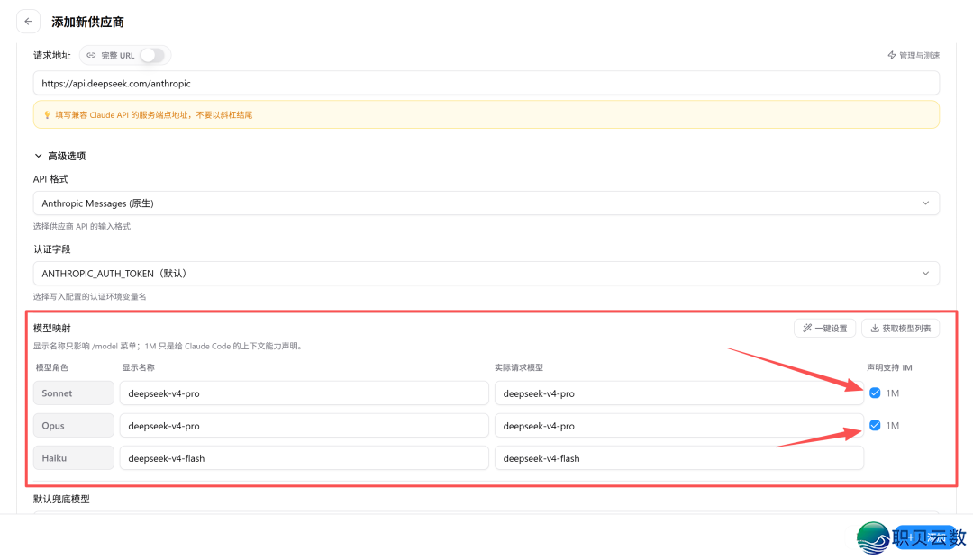The image size is (973, 560).
Task: Click the 默认兜底模型 label
Action: 61,499
